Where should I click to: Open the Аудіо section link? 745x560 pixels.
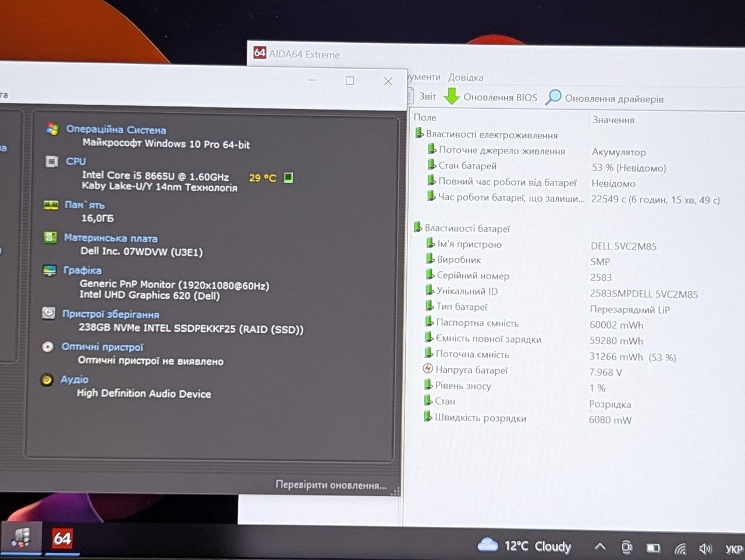pos(74,380)
